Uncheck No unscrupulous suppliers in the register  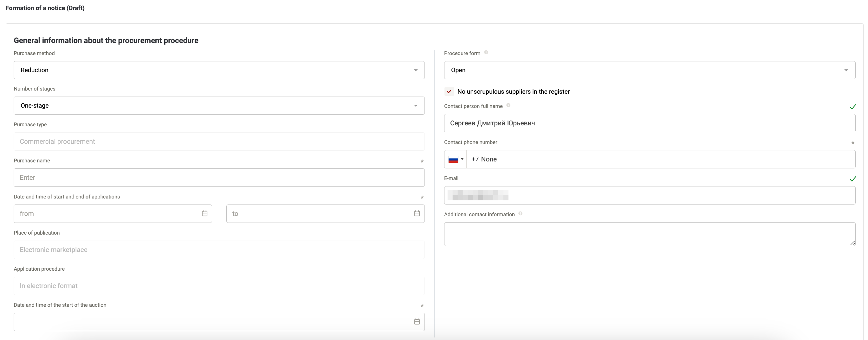coord(449,91)
